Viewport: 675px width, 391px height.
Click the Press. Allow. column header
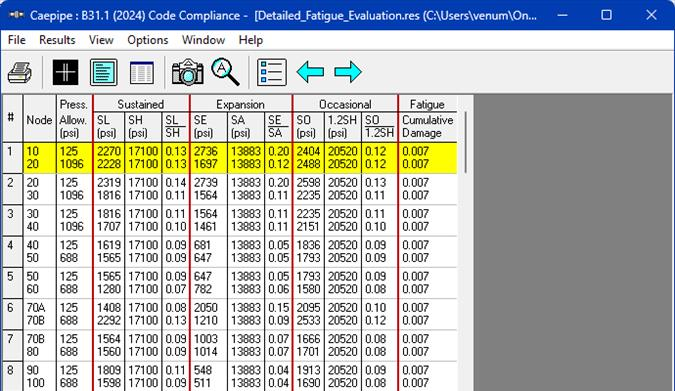[x=74, y=119]
